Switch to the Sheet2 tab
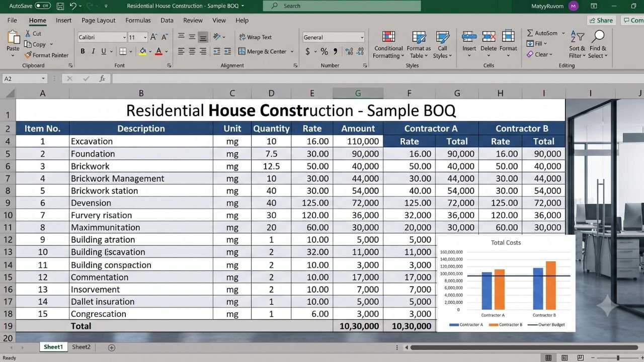This screenshot has height=362, width=644. [x=81, y=347]
